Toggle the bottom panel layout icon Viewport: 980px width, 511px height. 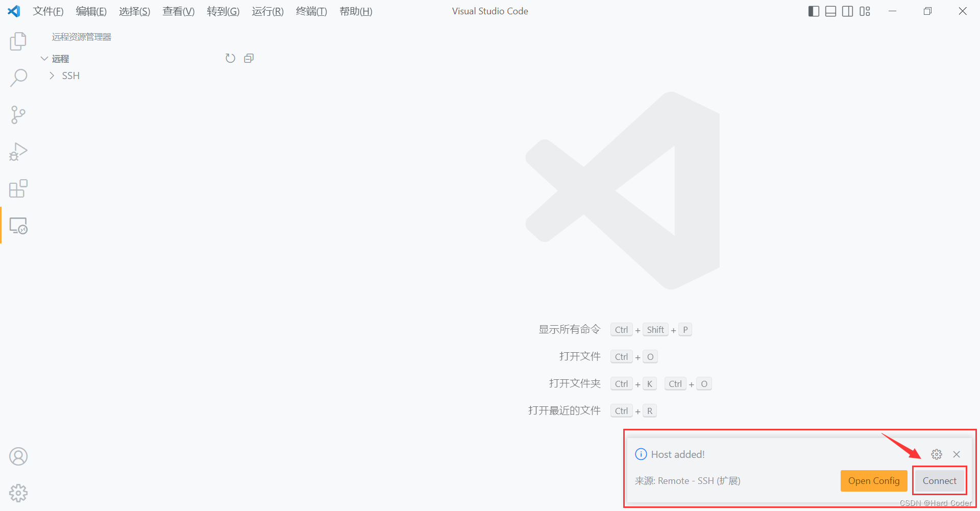pos(831,11)
